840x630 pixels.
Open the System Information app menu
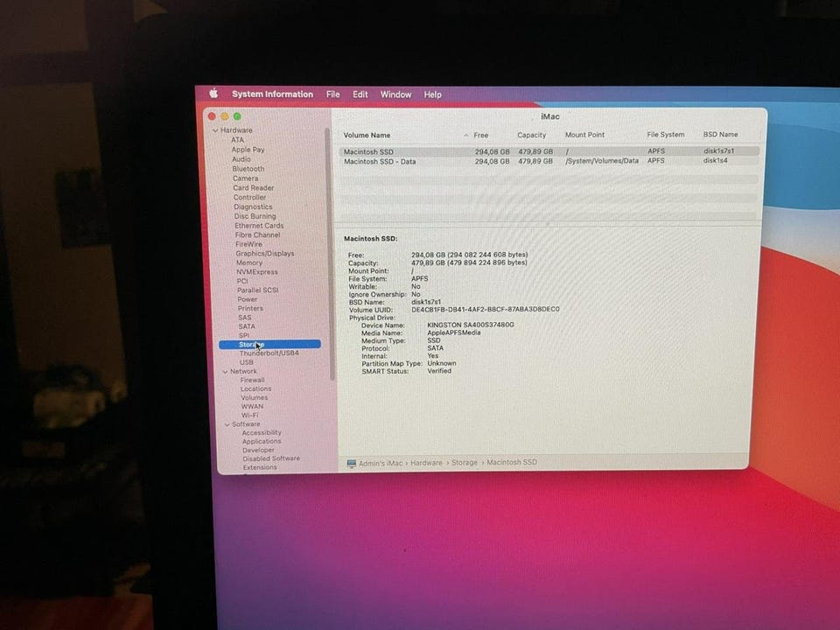tap(272, 94)
